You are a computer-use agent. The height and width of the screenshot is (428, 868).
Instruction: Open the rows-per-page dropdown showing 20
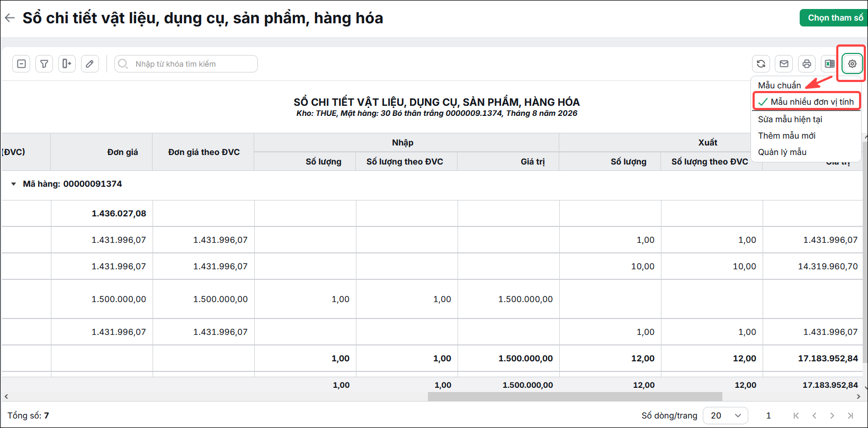click(726, 416)
